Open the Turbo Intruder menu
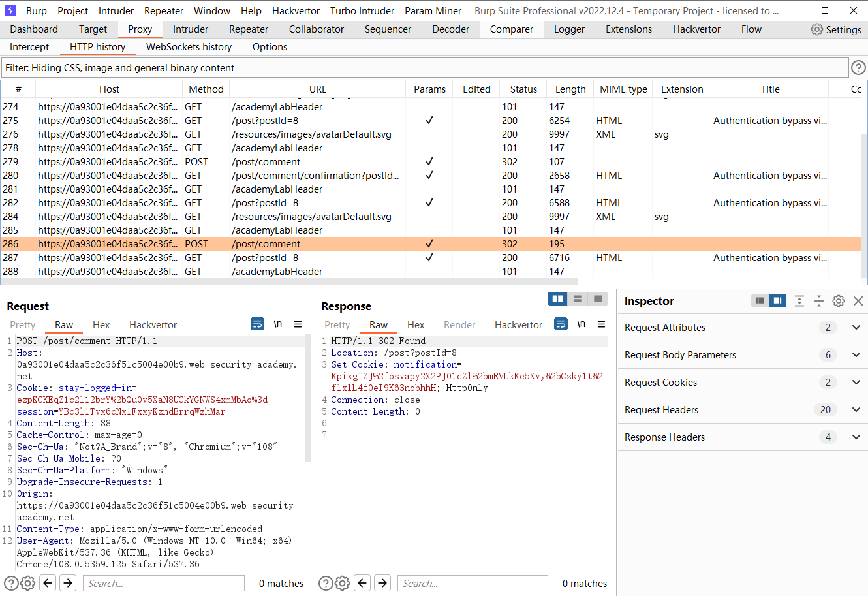Screen dimensions: 868x596 point(362,10)
